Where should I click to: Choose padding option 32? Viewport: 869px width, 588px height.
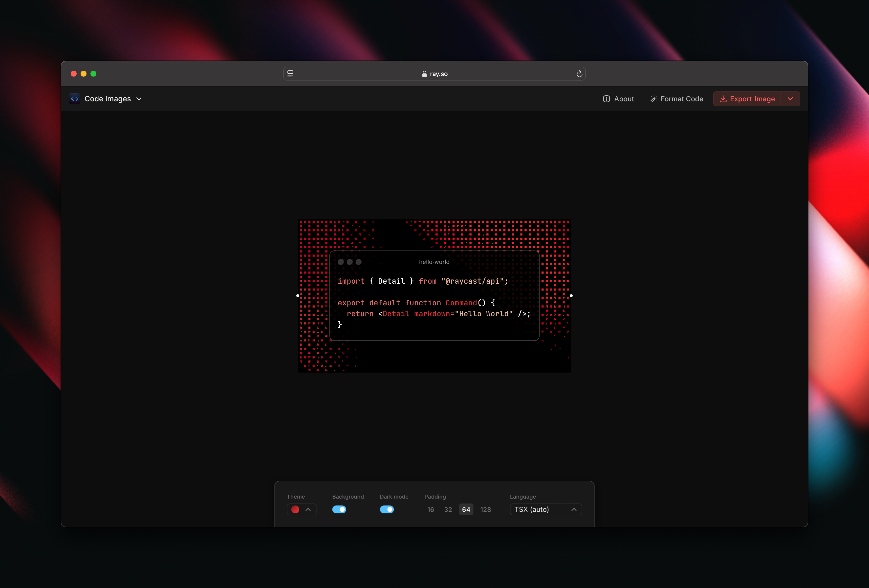[448, 509]
